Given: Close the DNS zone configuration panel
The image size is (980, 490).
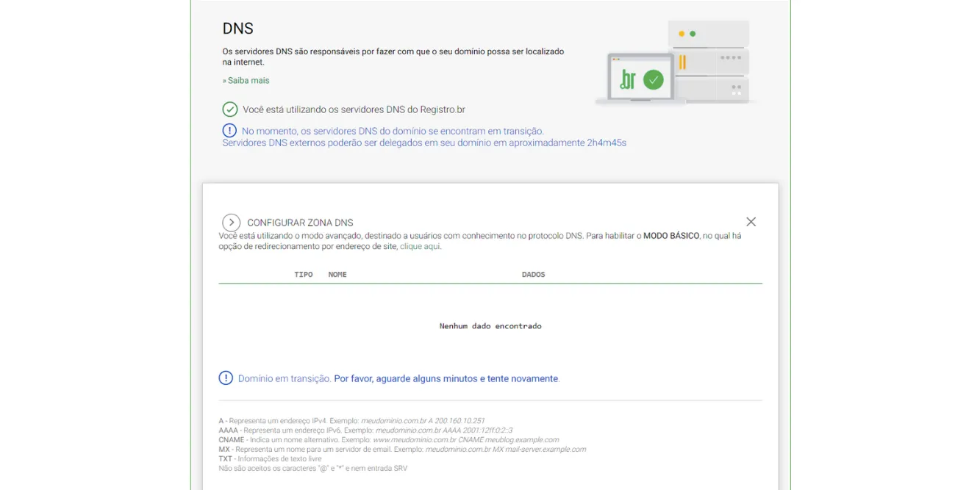Looking at the screenshot, I should click(x=751, y=222).
